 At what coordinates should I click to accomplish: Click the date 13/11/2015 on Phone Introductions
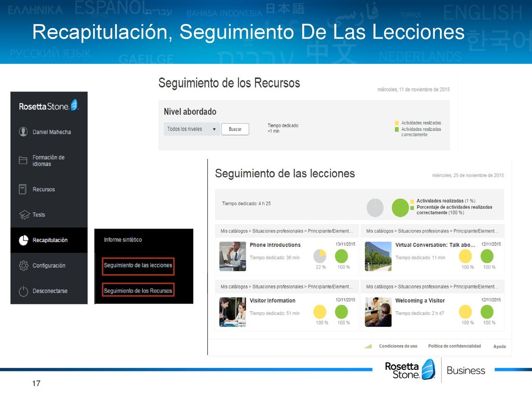pos(345,244)
